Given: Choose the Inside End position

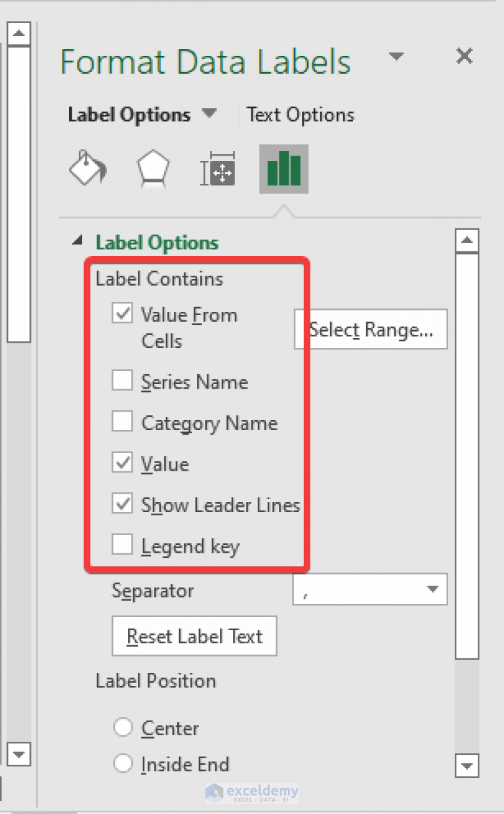Looking at the screenshot, I should click(123, 763).
